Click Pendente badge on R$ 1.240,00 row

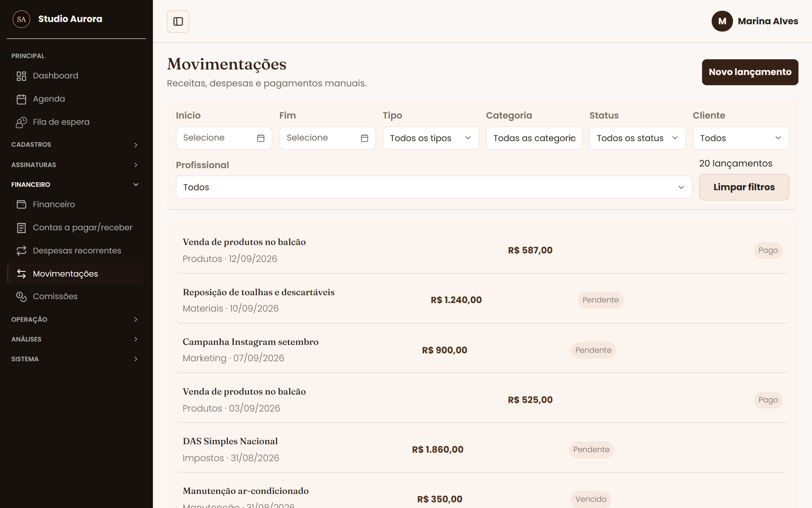tap(600, 300)
